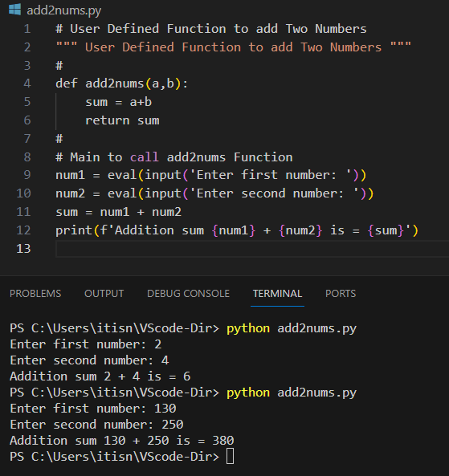Place cursor on empty line 13
This screenshot has width=449, height=476.
[x=252, y=249]
